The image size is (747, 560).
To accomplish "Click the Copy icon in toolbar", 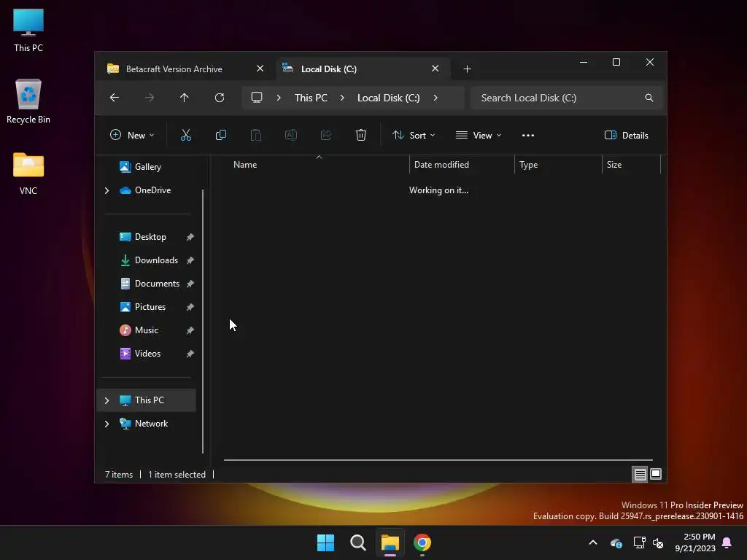I will [x=220, y=135].
